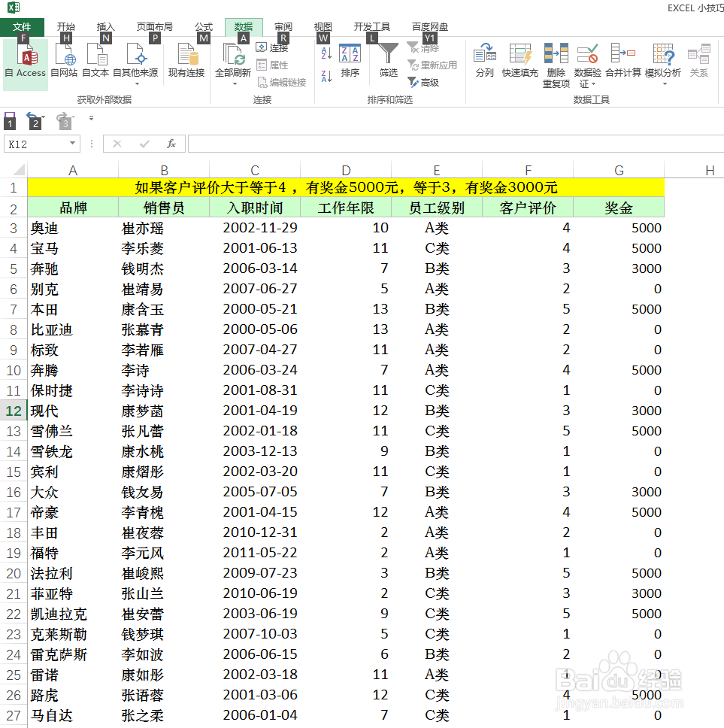Screen dimensions: 724x728
Task: Click the Refresh All icon
Action: pos(233,55)
